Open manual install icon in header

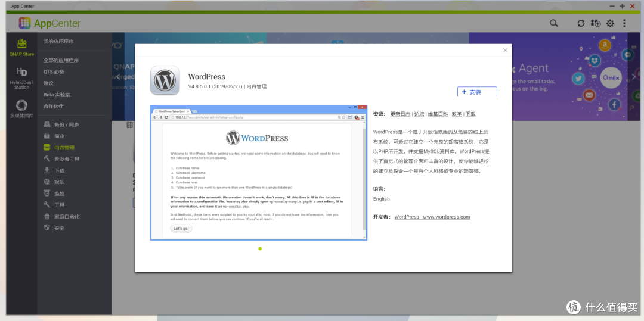595,23
